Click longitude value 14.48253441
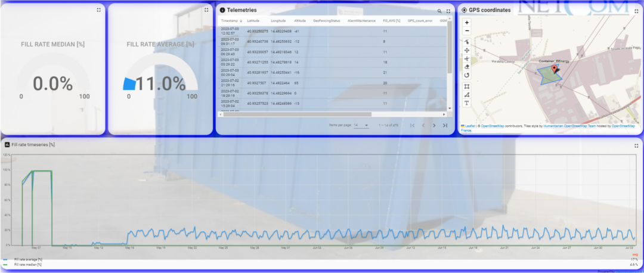644x273 pixels. 281,72
